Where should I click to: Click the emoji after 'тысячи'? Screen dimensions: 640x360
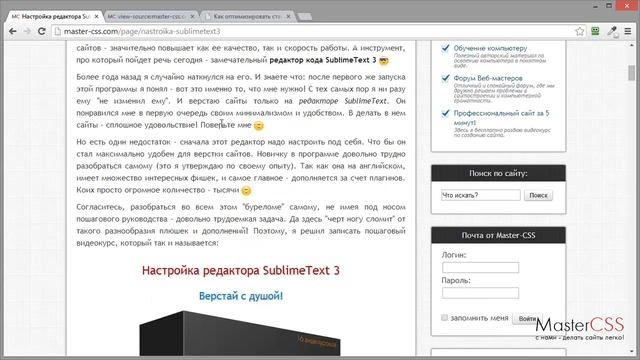point(246,191)
